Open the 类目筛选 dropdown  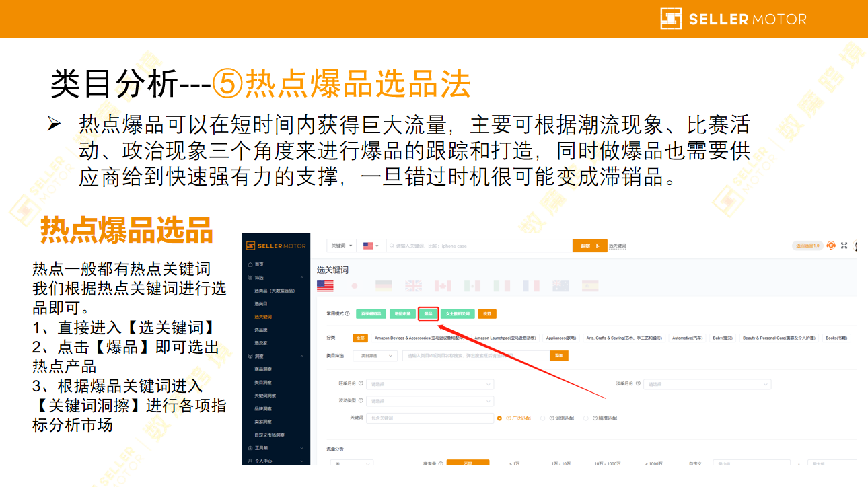tap(375, 355)
